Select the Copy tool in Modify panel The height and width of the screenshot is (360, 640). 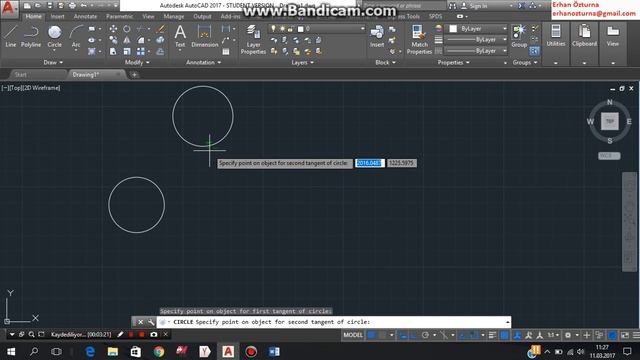(x=113, y=40)
